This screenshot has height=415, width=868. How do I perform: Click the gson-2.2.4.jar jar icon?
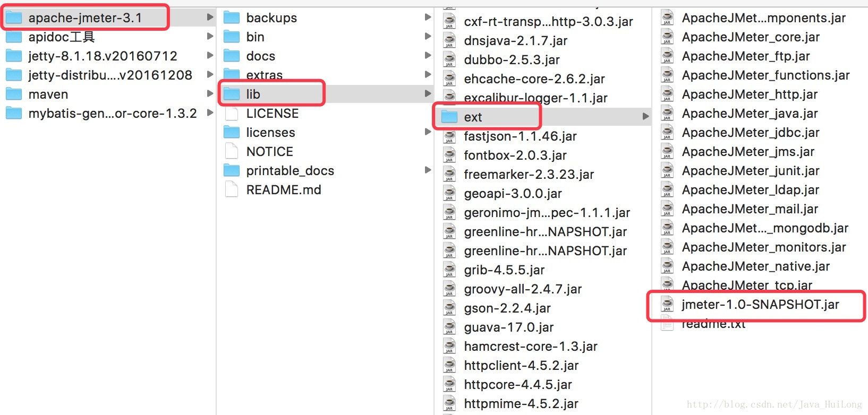pyautogui.click(x=449, y=308)
